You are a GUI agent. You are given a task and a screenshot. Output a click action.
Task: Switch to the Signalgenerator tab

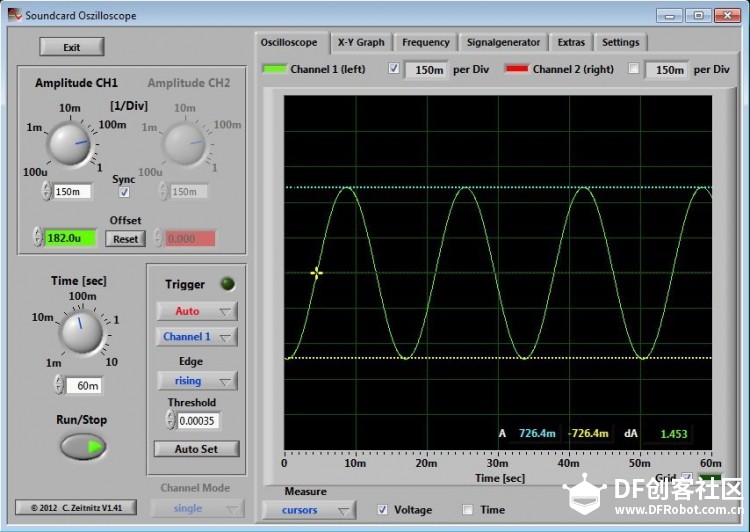(503, 43)
